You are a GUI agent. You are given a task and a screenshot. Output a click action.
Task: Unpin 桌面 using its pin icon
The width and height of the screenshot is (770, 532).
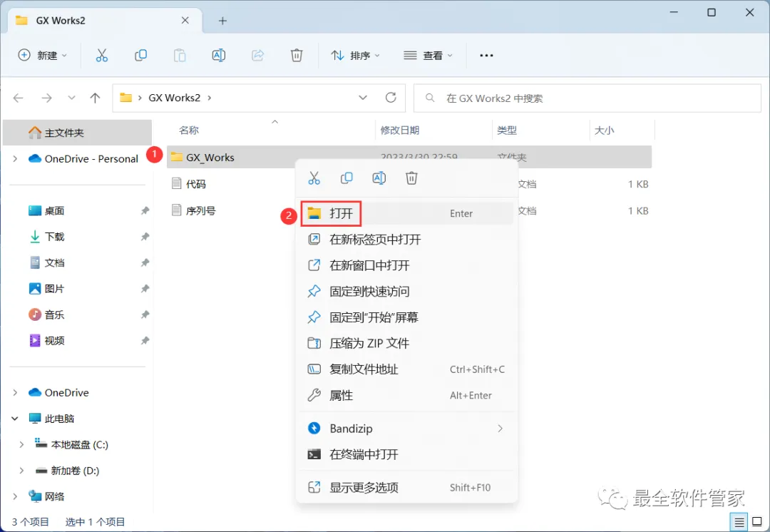point(145,211)
